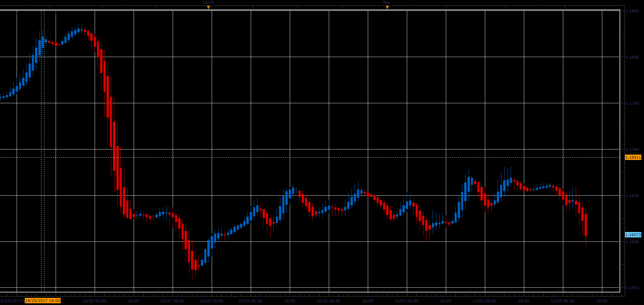Click the 1.1550 price axis label
Viewport: 644px width, 305px height.
[x=632, y=288]
